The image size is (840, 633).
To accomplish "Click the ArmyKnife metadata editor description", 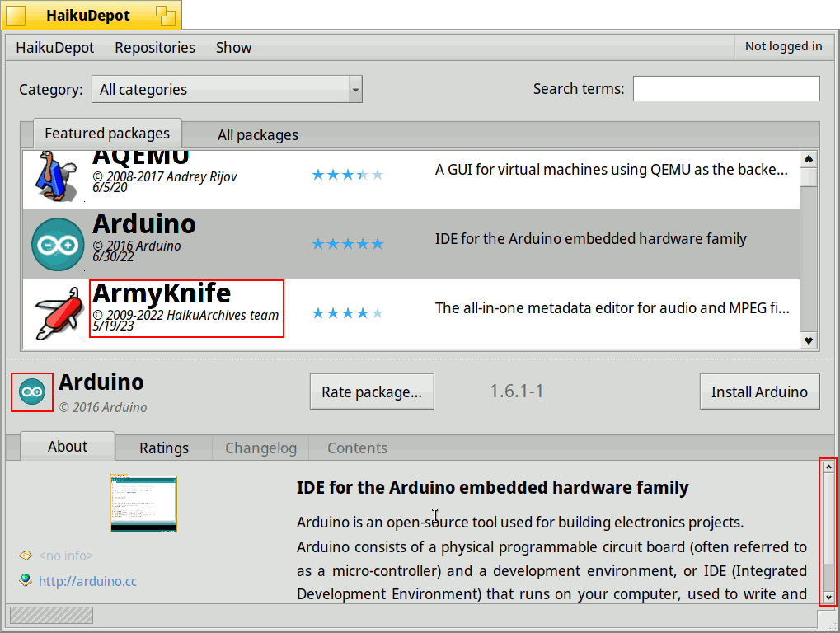I will [612, 308].
